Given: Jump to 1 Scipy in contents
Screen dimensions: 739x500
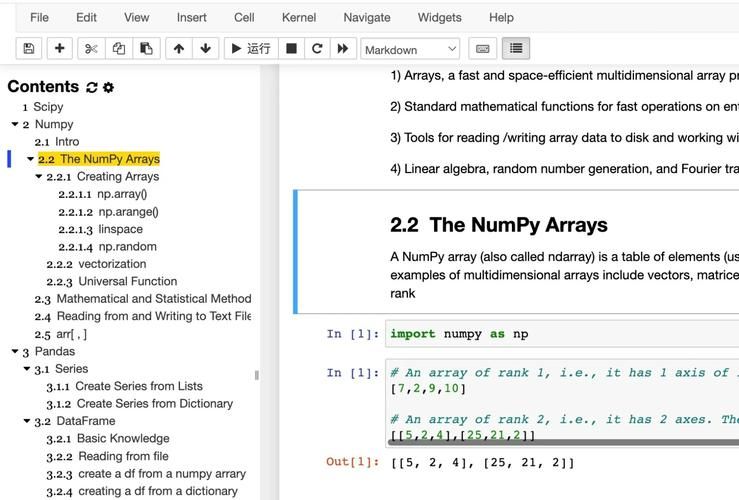Looking at the screenshot, I should click(43, 107).
